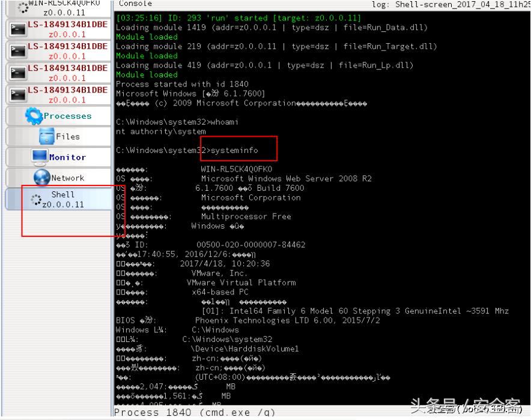Select the Shell z0.0.0.11 sidebar label
The width and height of the screenshot is (531, 420).
point(63,200)
